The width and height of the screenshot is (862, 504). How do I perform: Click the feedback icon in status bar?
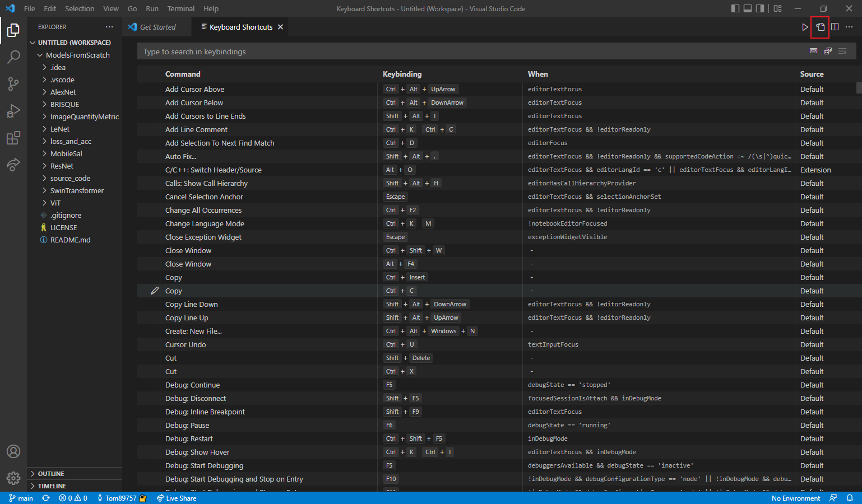coord(833,498)
